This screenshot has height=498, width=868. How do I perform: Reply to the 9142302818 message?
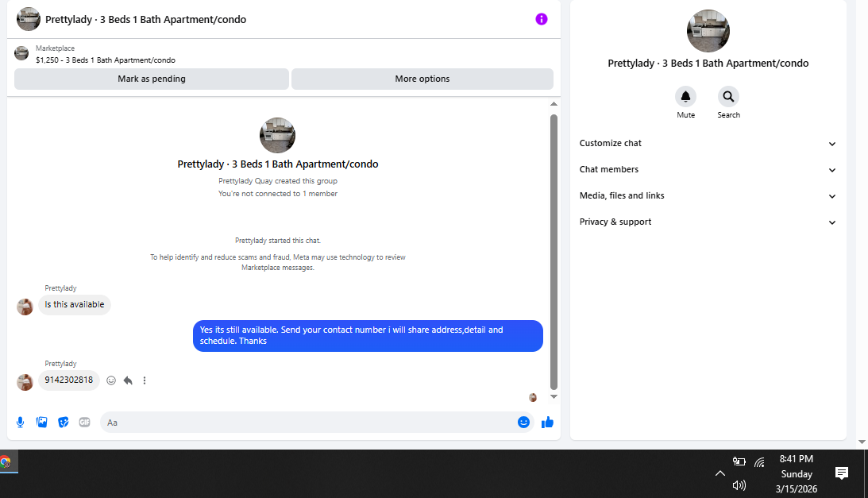tap(128, 380)
